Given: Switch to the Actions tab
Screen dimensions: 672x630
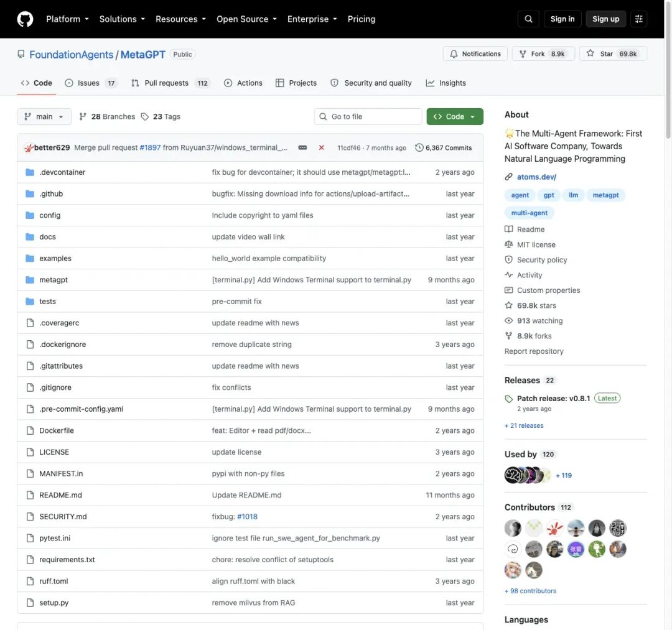Looking at the screenshot, I should coord(243,83).
